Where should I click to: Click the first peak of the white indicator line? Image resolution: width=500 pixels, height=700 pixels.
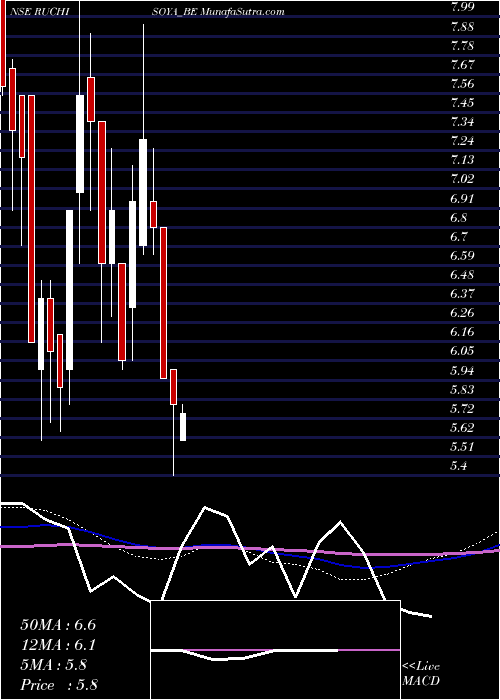(x=205, y=508)
